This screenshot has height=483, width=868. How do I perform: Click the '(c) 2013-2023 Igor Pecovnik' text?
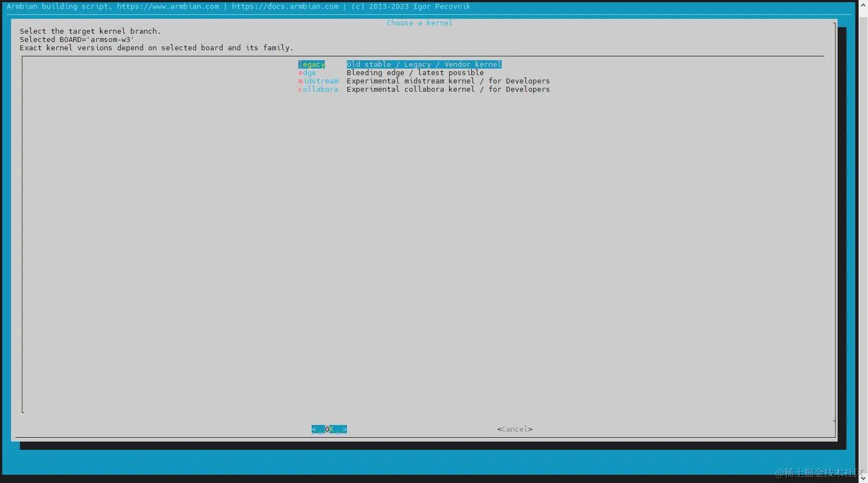click(411, 7)
